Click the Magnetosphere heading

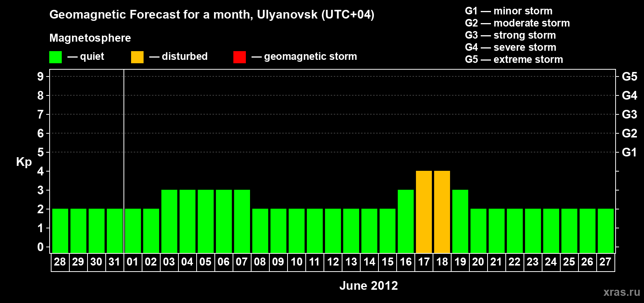coord(90,38)
